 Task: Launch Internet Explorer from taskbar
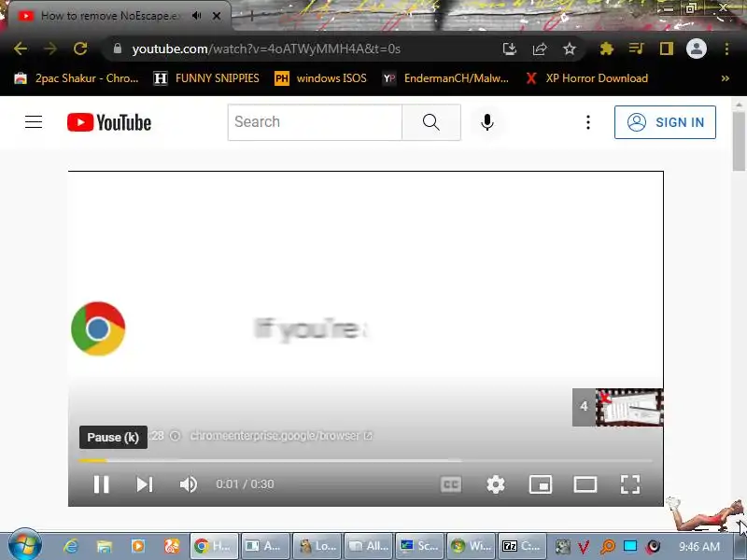[x=71, y=546]
